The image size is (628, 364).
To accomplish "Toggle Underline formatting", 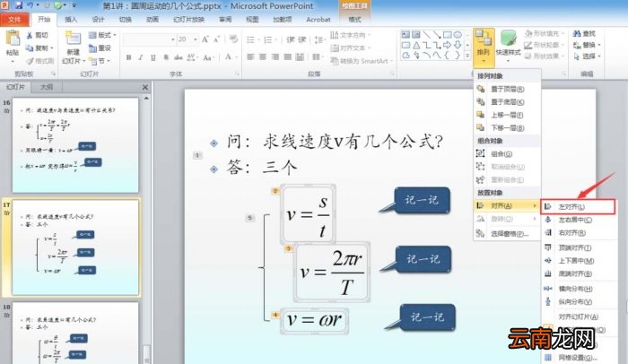I will 153,57.
